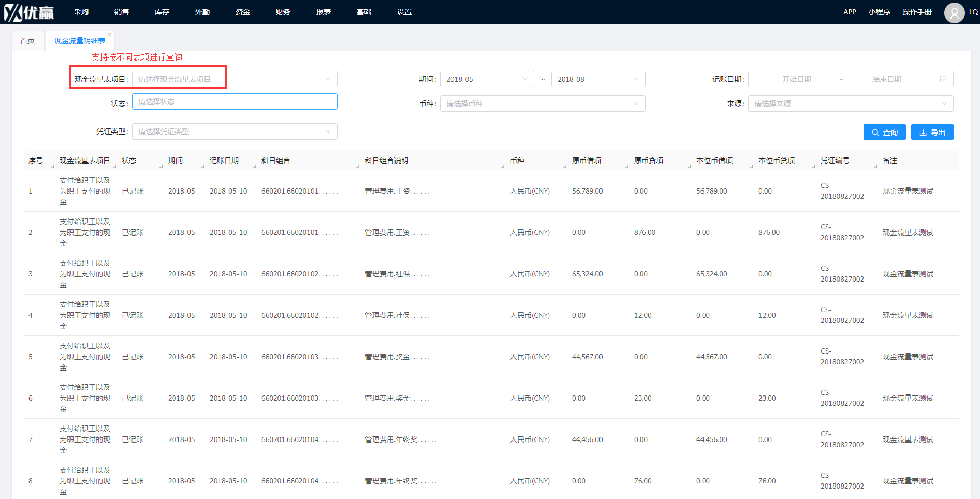Screen dimensions: 980x499
Task: Click the 开始日期 date input
Action: click(x=796, y=79)
